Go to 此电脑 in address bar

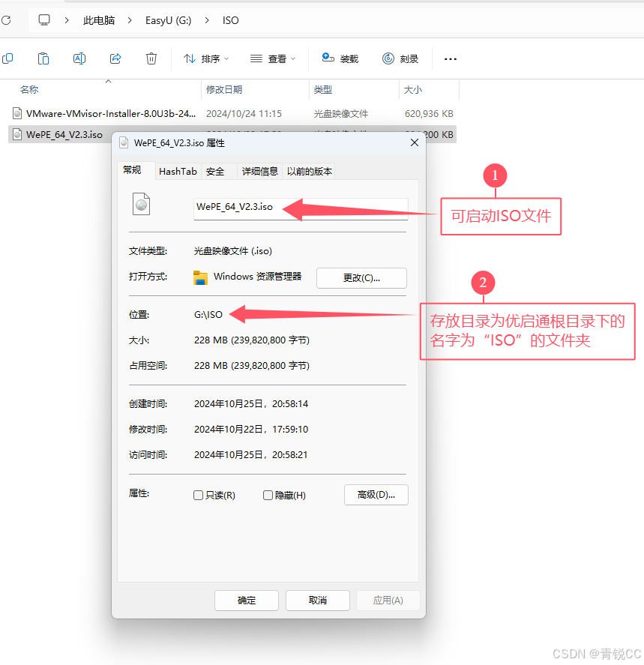[99, 20]
